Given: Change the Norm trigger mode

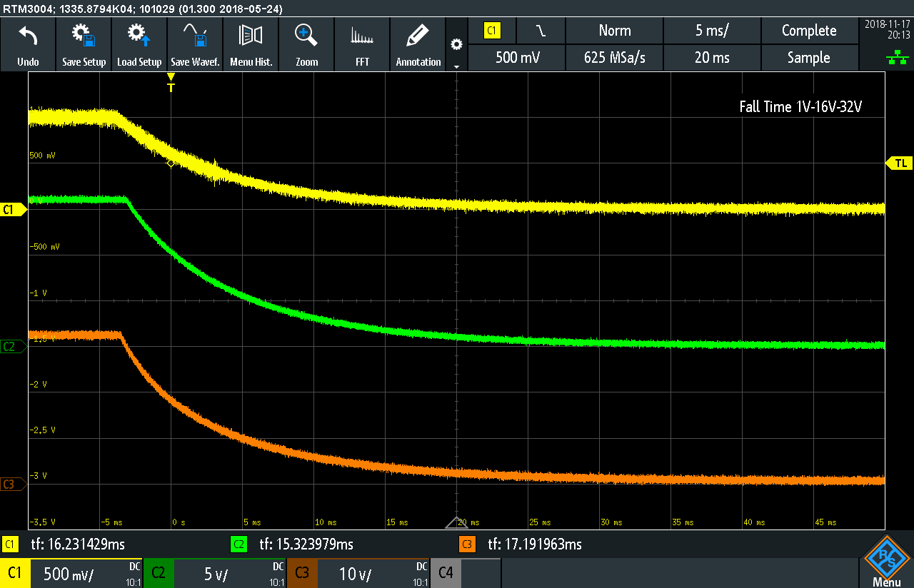Looking at the screenshot, I should [x=614, y=31].
